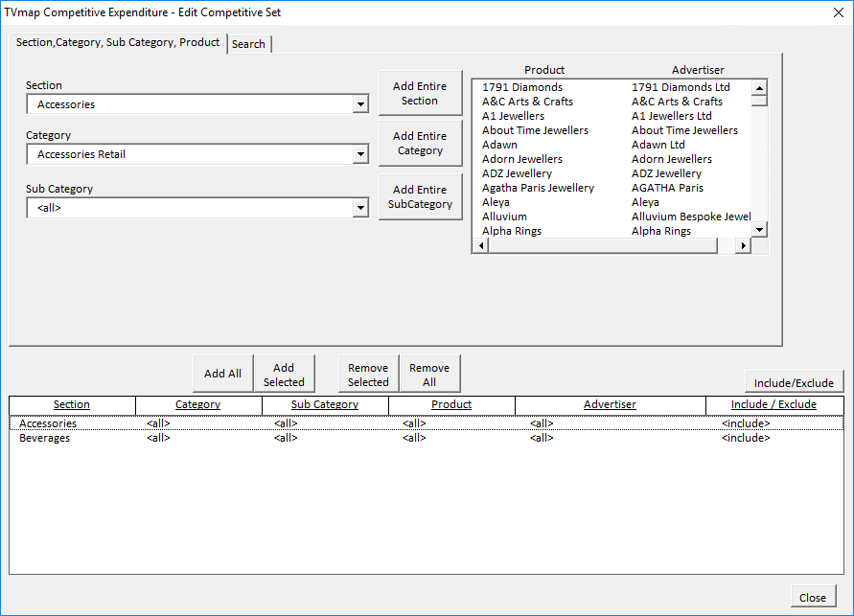Select product A&C Arts & Crafts
The width and height of the screenshot is (854, 616).
coord(527,102)
